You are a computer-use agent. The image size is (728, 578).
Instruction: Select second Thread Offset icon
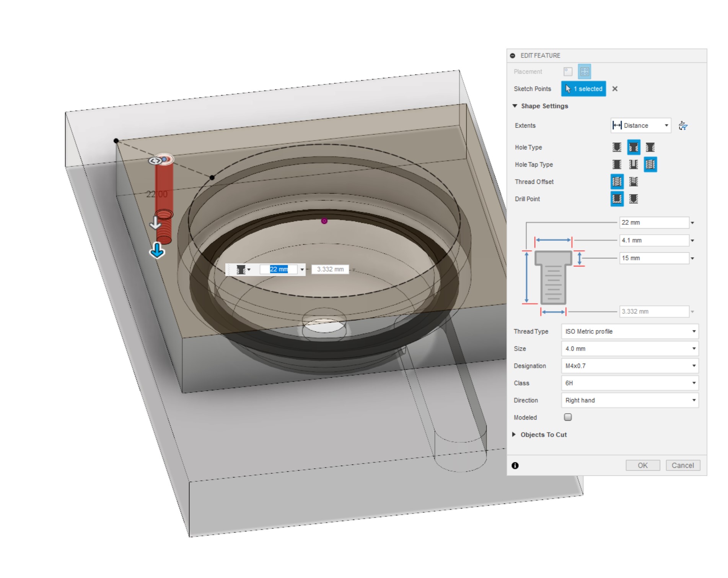(x=634, y=182)
